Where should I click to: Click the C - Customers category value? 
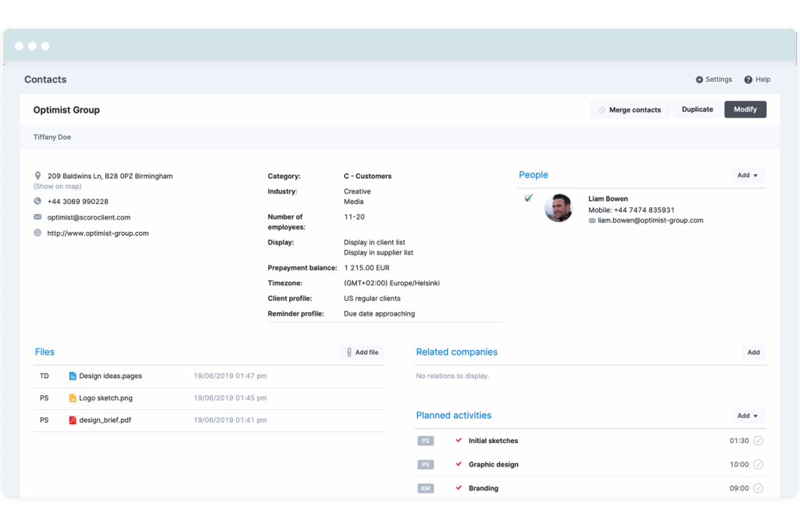[x=367, y=176]
